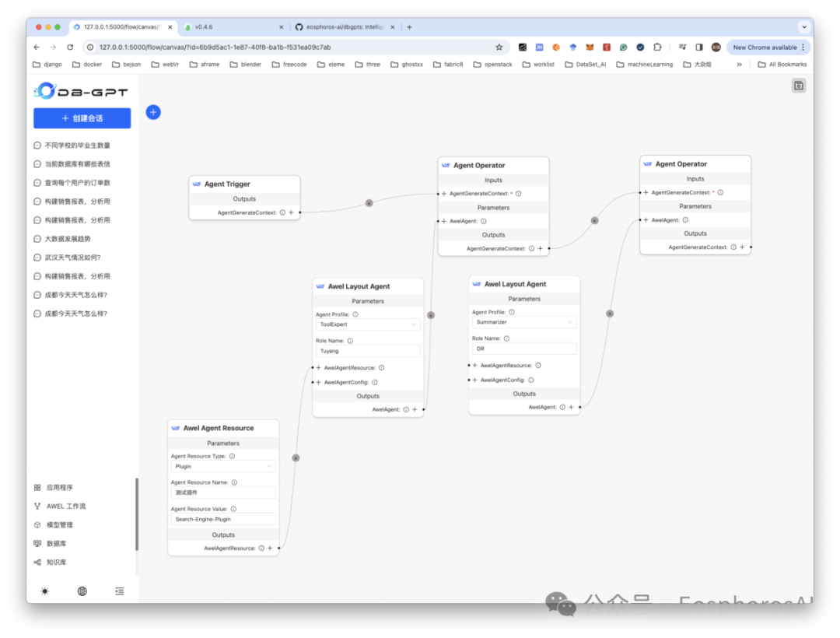Screen dimensions: 840x638
Task: Click the save flow icon at top right
Action: (x=798, y=85)
